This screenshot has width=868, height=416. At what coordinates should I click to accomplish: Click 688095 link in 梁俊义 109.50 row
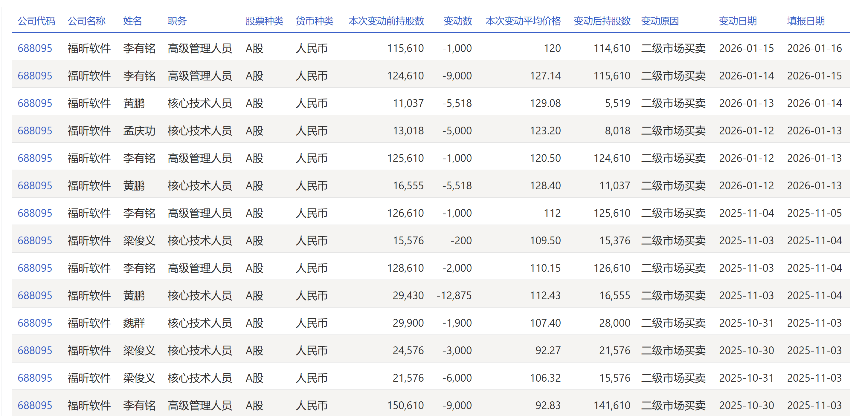pos(35,241)
